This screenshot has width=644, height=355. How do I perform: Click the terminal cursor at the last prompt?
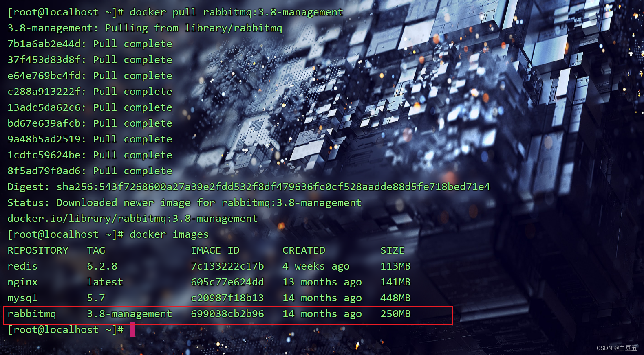[x=132, y=330]
